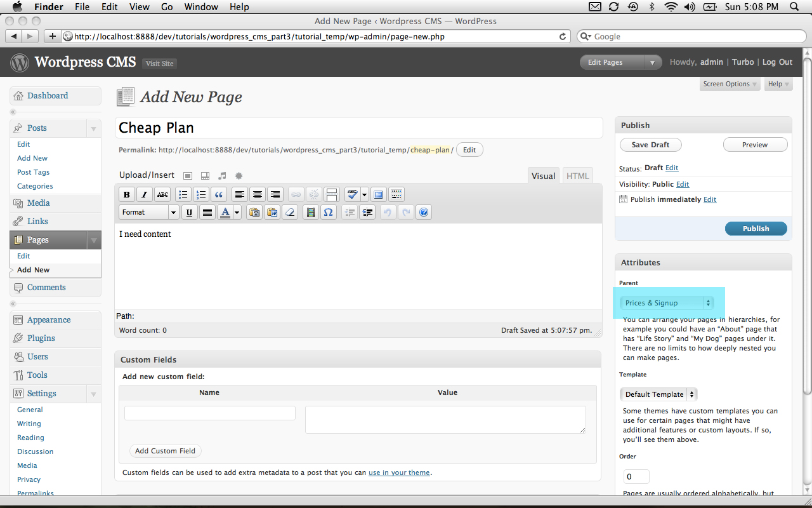This screenshot has width=812, height=508.
Task: Apply strikethrough formatting in the editor
Action: [x=162, y=194]
